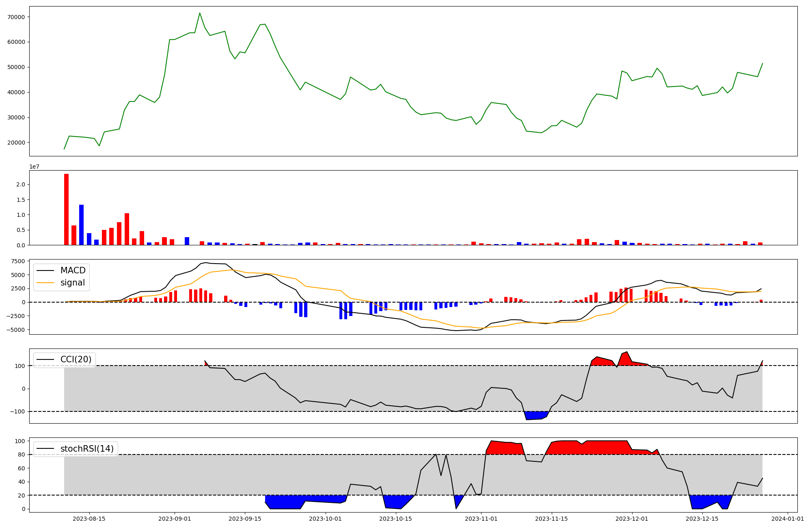Click the 80 stochRSI axis tick label

[x=22, y=454]
